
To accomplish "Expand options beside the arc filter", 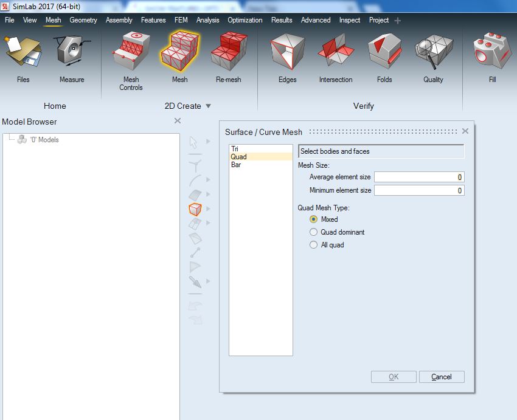I will click(x=208, y=179).
